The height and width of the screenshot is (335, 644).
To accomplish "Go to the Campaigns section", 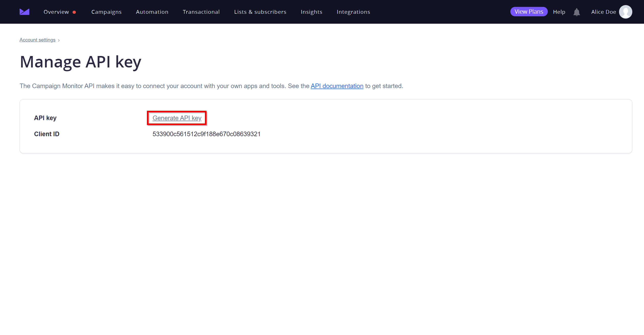I will pos(106,12).
